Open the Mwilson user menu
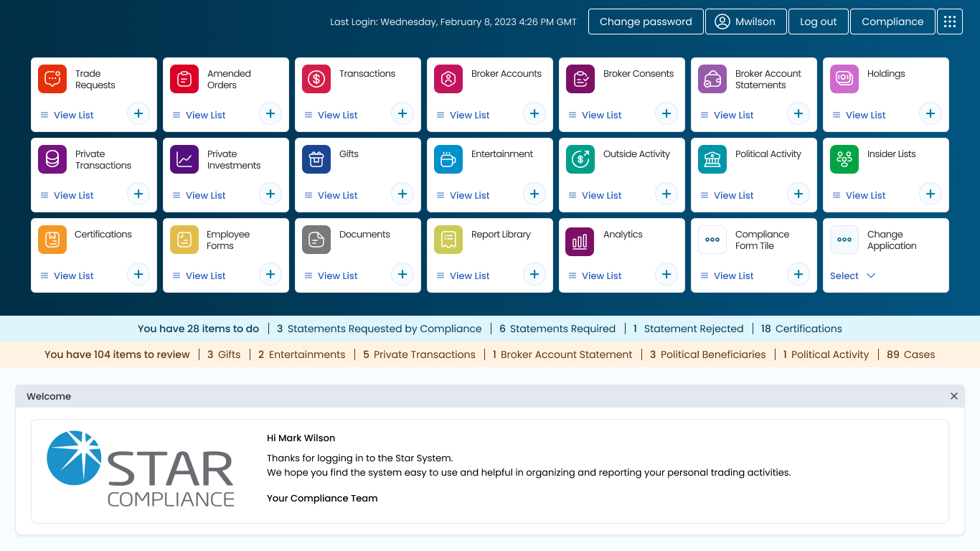This screenshot has width=980, height=551. 746,22
